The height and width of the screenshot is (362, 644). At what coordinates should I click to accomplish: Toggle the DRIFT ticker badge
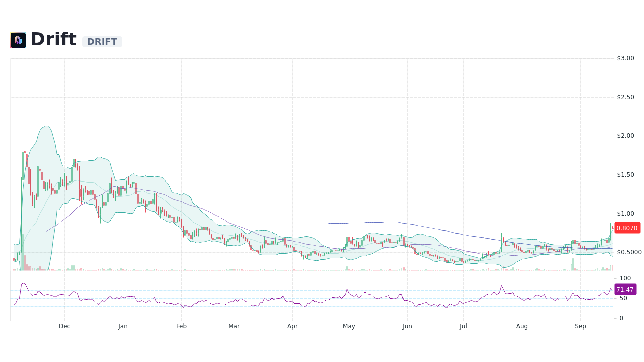[102, 41]
